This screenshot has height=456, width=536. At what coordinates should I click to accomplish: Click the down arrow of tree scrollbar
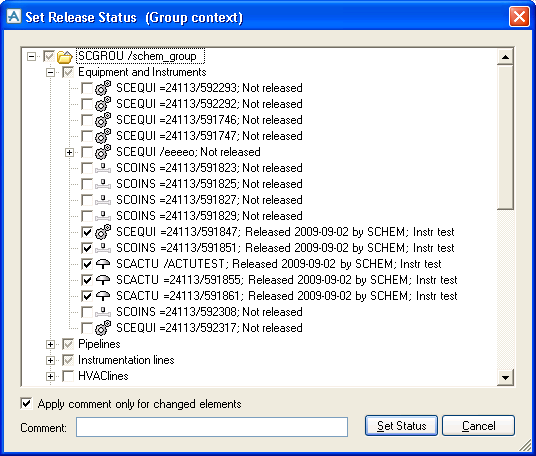point(505,378)
